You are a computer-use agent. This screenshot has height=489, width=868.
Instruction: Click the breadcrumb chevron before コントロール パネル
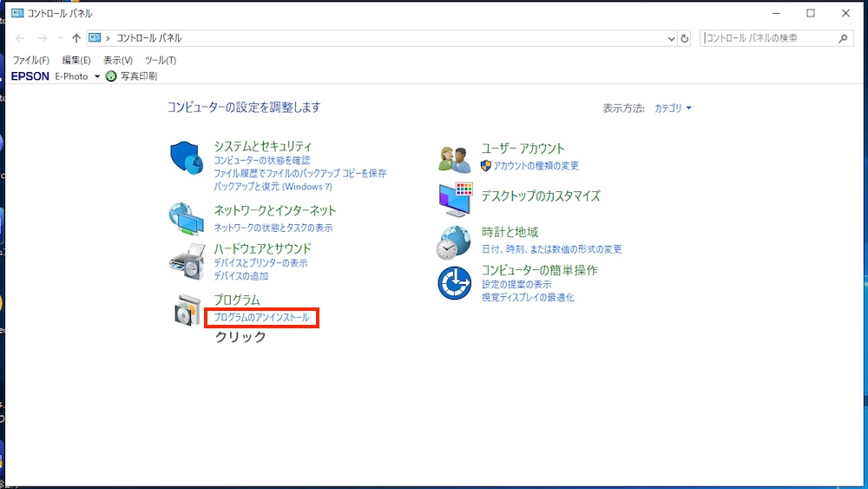[x=108, y=38]
